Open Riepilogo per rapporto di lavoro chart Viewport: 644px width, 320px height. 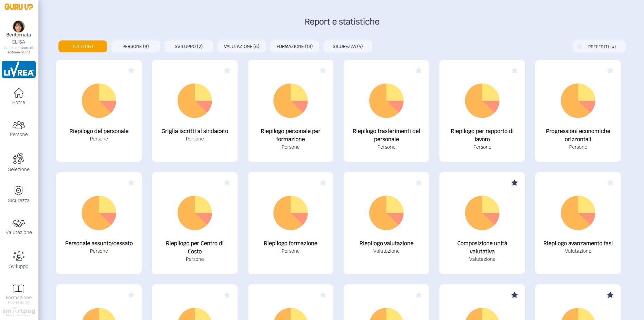coord(482,101)
